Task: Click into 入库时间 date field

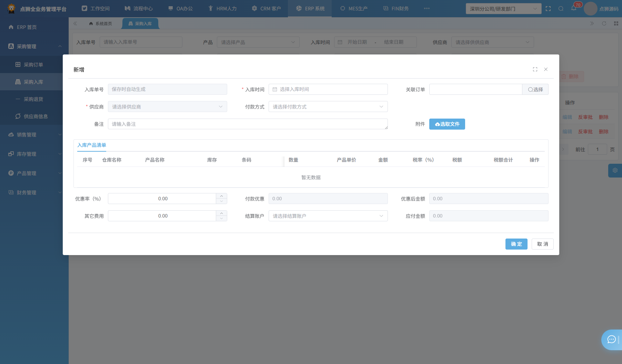Action: tap(328, 89)
